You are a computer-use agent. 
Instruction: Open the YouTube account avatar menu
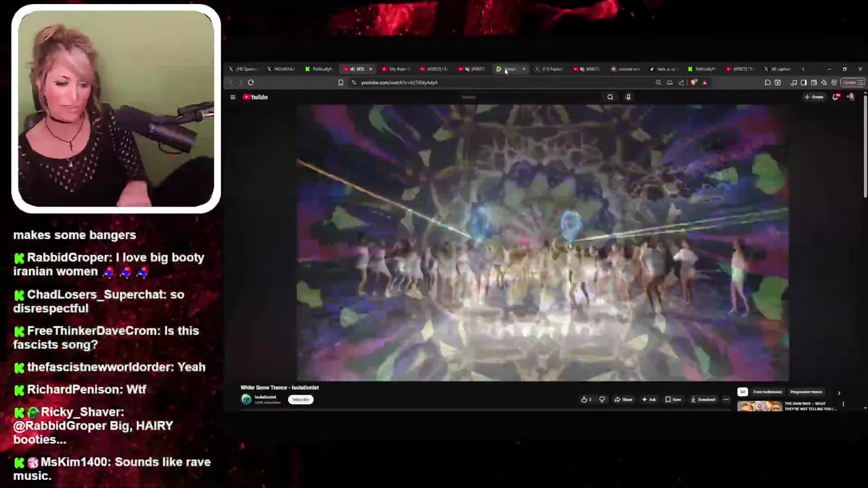(851, 97)
